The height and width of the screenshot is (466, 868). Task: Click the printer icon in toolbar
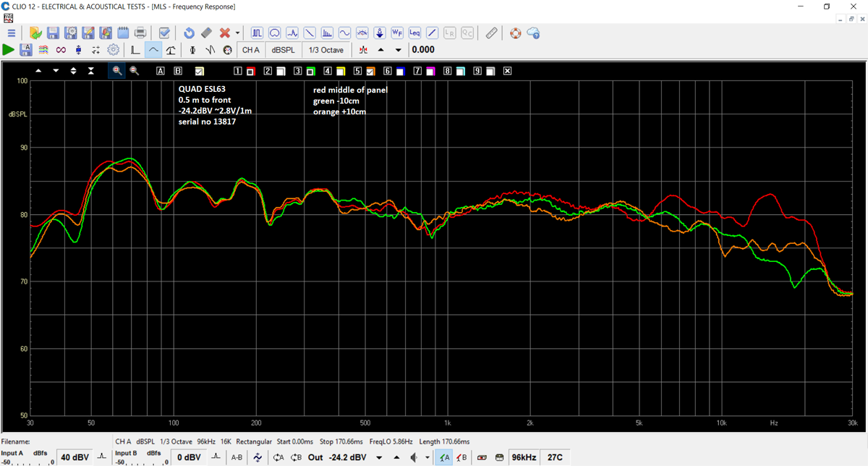(x=140, y=33)
